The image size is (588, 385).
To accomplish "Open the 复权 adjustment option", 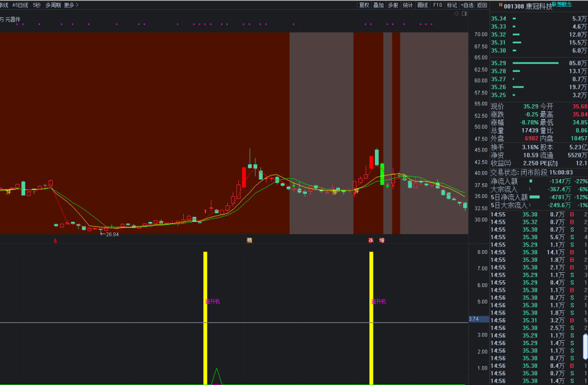I will click(364, 5).
